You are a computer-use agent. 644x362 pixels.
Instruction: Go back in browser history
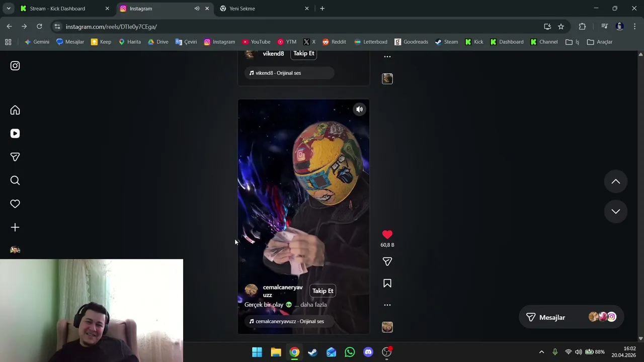(9, 26)
